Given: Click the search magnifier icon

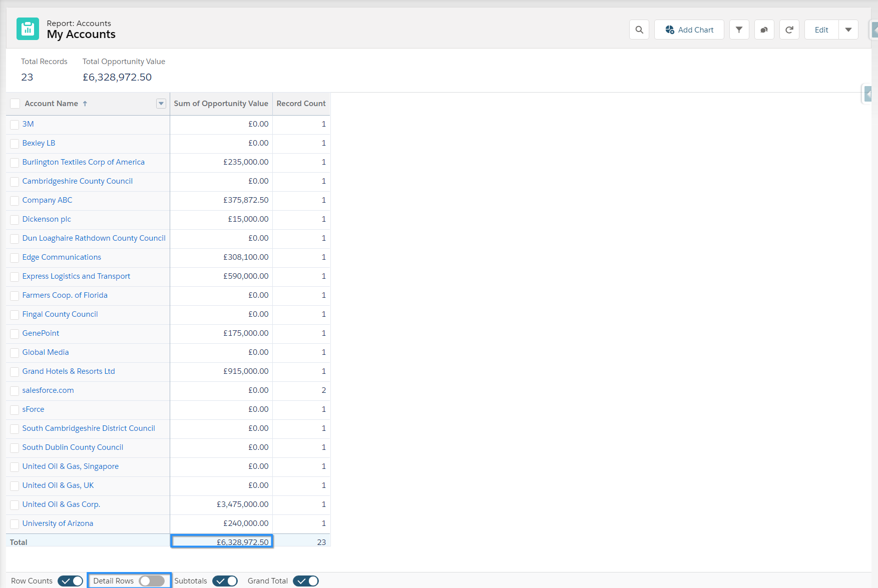Looking at the screenshot, I should coord(639,30).
